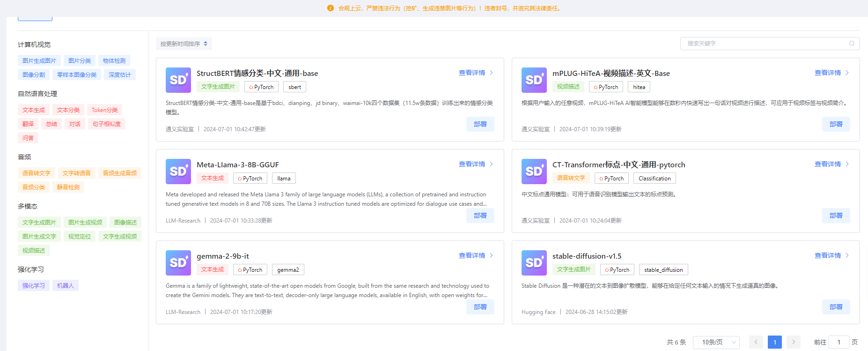This screenshot has height=351, width=868.
Task: Open the 10条/页 page size dropdown
Action: pyautogui.click(x=716, y=342)
